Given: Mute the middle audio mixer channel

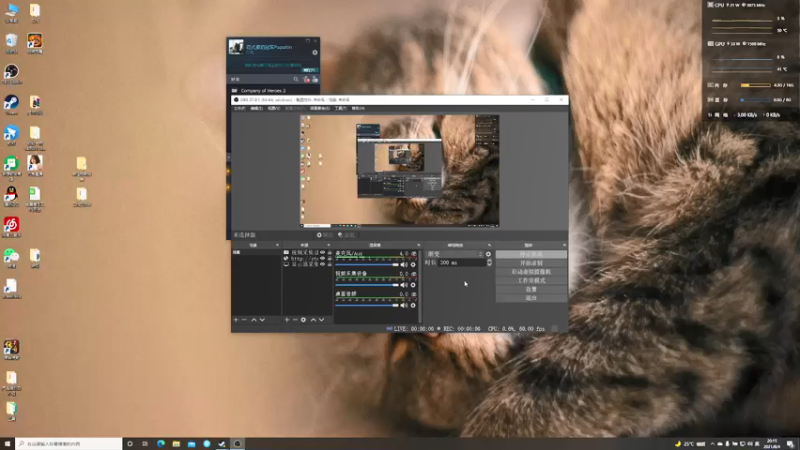Looking at the screenshot, I should pos(404,285).
